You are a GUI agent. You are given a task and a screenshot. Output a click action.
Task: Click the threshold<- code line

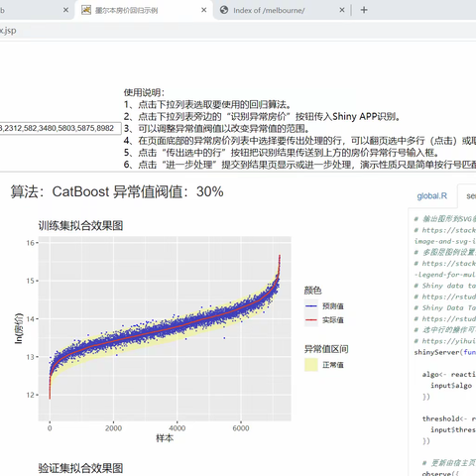point(449,418)
